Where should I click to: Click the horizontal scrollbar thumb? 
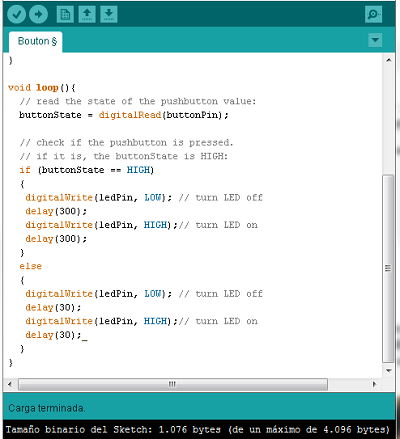[173, 384]
